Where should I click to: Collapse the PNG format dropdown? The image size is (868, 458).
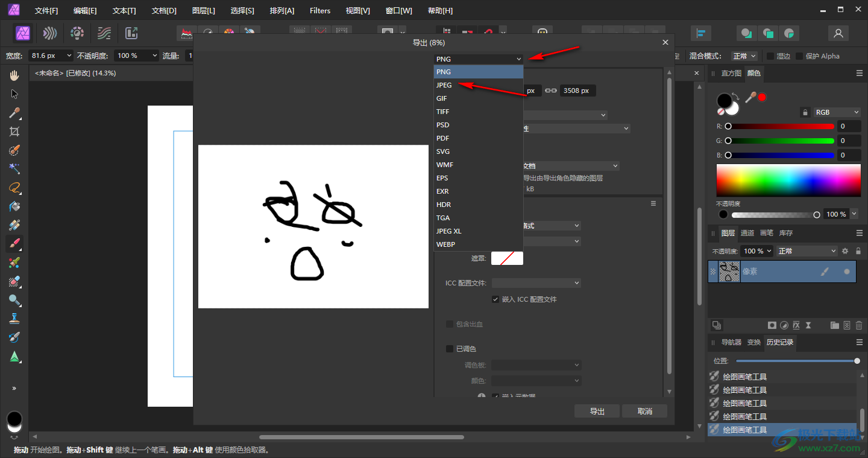coord(479,59)
